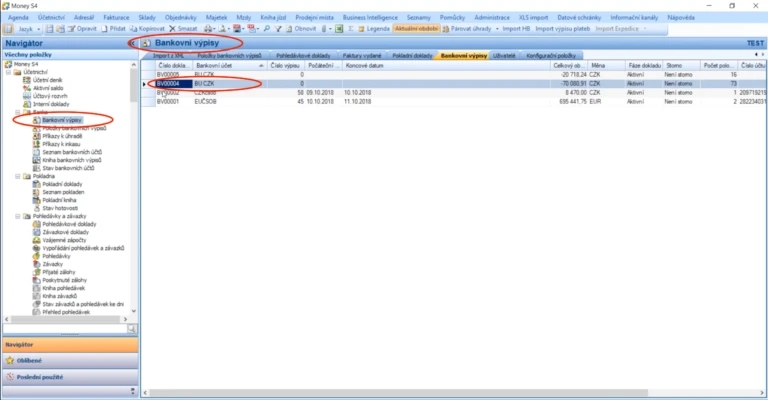
Task: Toggle the Aktuální období filter button
Action: coord(417,29)
